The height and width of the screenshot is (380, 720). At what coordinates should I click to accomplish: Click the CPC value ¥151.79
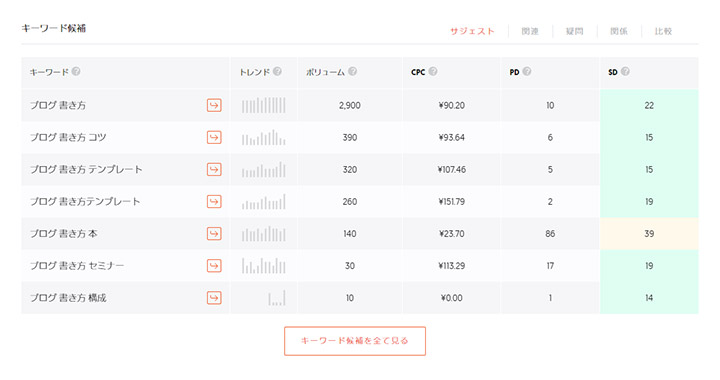click(x=452, y=201)
